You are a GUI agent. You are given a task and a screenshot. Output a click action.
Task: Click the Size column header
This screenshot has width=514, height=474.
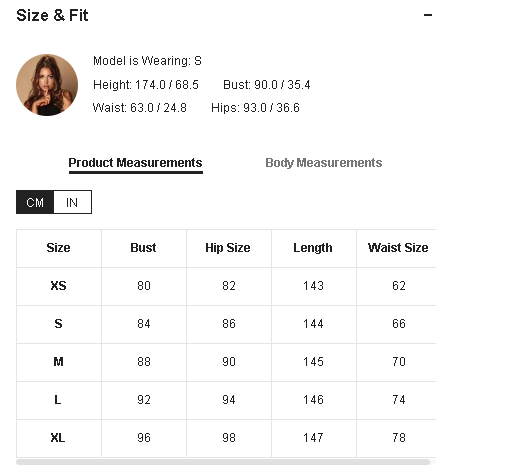coord(59,248)
